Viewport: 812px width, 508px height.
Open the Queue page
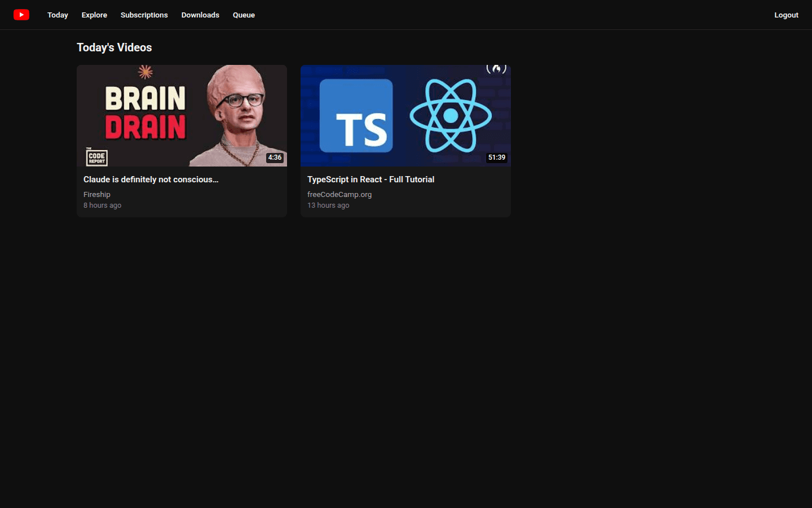(244, 15)
